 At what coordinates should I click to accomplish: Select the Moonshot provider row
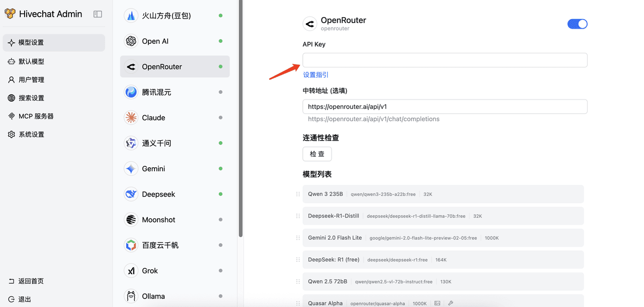coord(175,220)
